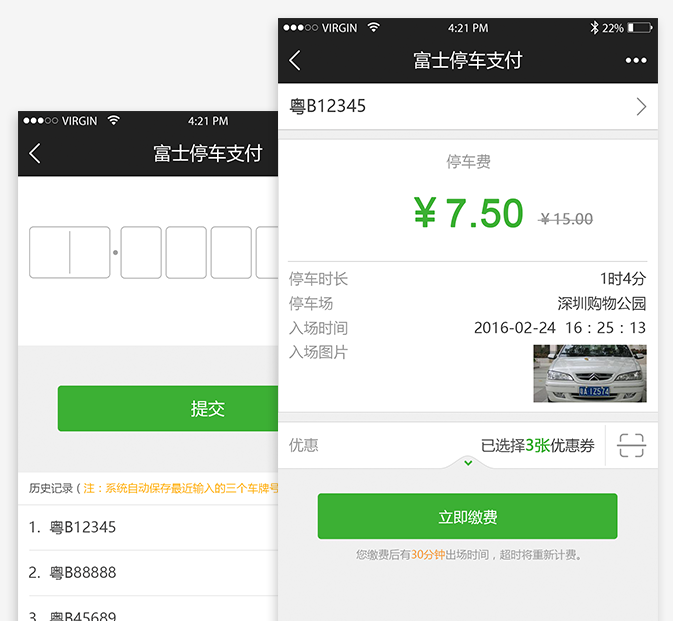Open the 已选择3张优惠券 coupon selector
The height and width of the screenshot is (621, 673).
click(537, 446)
